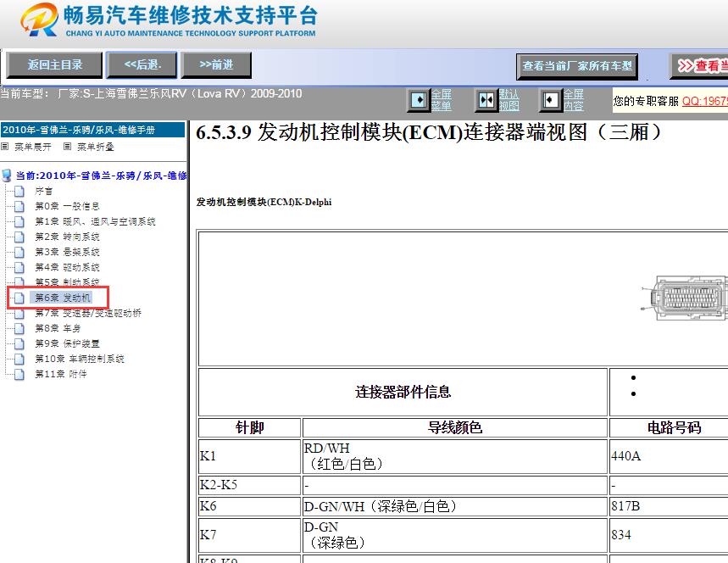Click the page icon next to 序言
Screen dimensions: 728x563
tap(19, 191)
